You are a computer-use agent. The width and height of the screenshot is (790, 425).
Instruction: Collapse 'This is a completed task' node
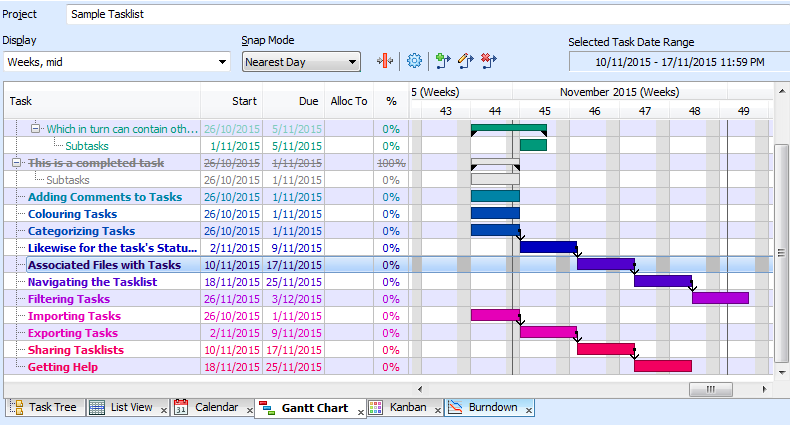point(16,163)
